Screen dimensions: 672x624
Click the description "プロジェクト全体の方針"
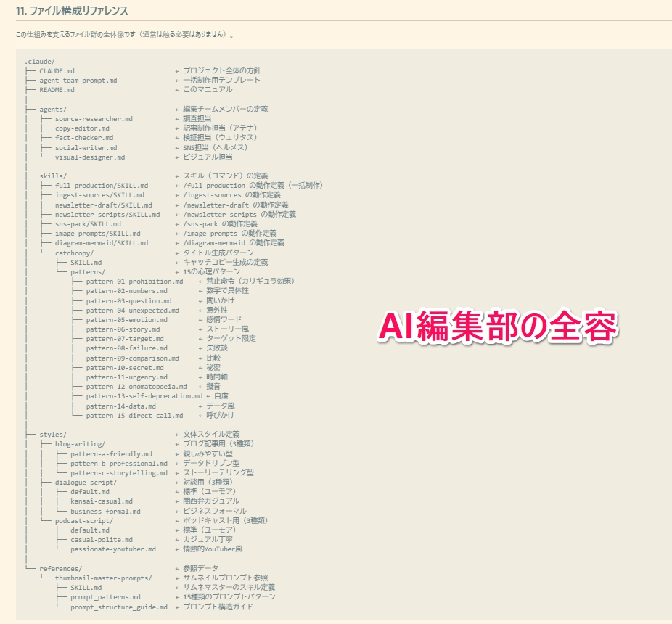[222, 70]
